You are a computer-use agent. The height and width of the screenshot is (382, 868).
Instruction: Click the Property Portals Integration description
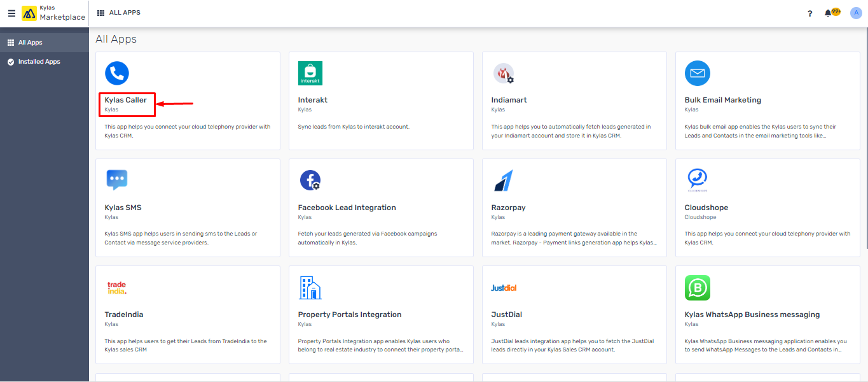pyautogui.click(x=381, y=345)
